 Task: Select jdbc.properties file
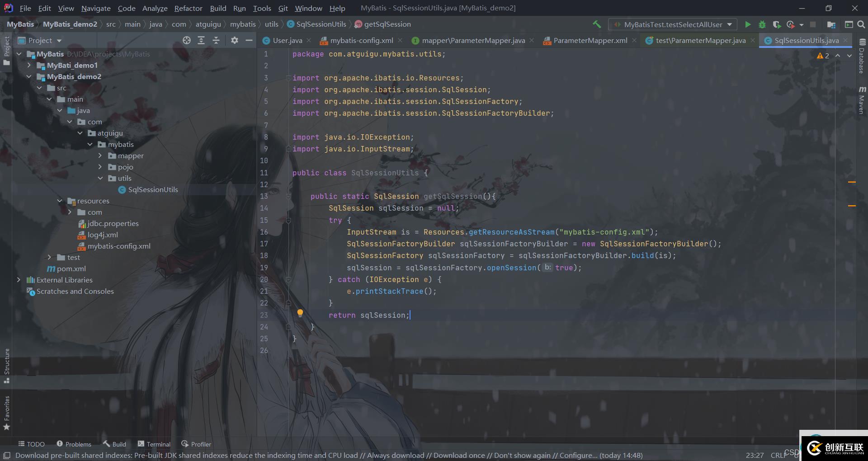(113, 223)
